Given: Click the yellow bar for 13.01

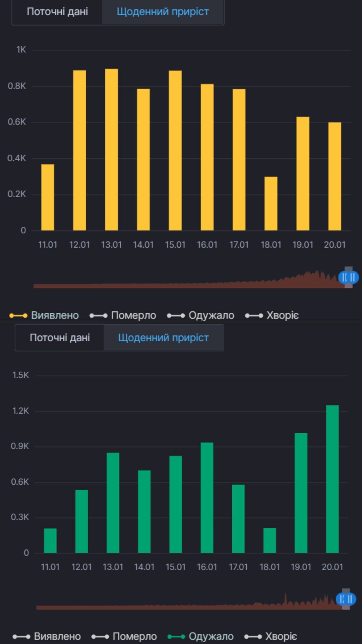Looking at the screenshot, I should pyautogui.click(x=111, y=150).
